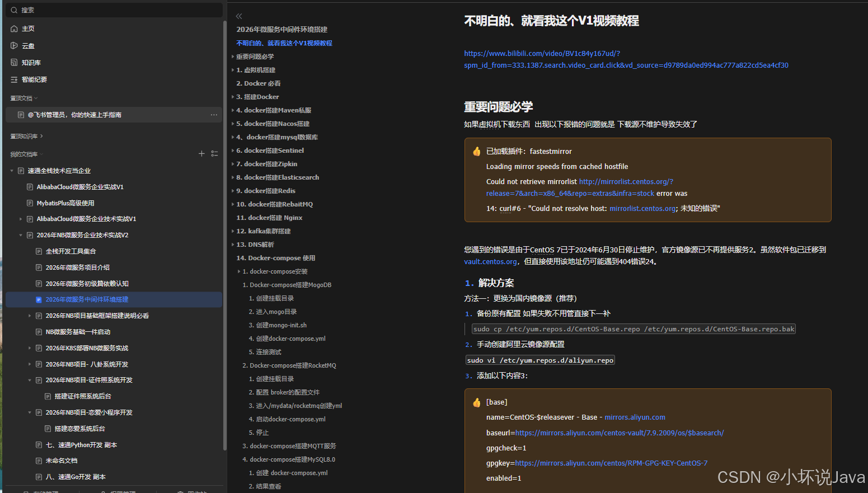Open the 知识库 knowledge base icon
This screenshot has width=868, height=493.
14,62
